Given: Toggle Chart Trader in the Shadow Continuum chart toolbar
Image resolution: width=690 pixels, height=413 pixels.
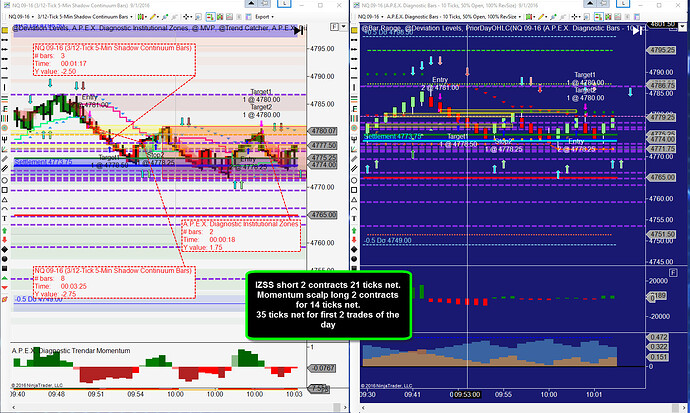Looking at the screenshot, I should (x=210, y=17).
